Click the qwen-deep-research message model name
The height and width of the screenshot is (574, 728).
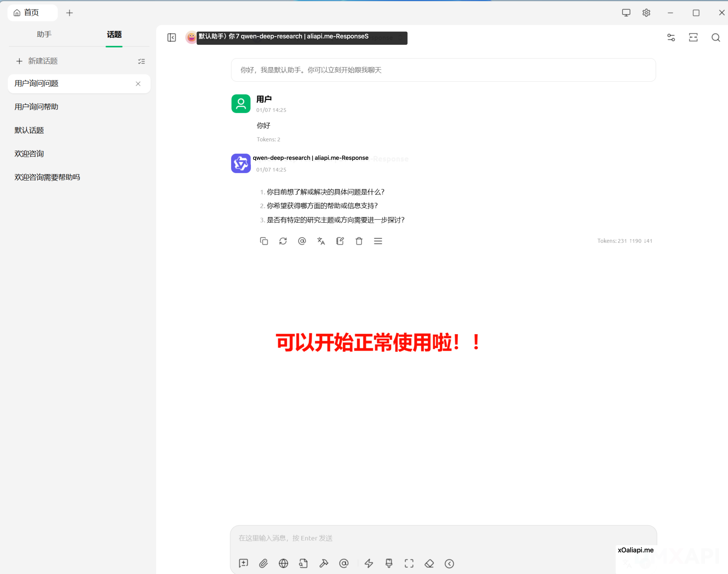281,158
